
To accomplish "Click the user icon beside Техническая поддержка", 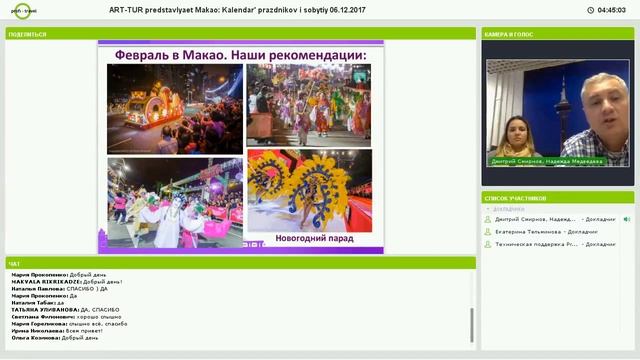I will point(487,244).
